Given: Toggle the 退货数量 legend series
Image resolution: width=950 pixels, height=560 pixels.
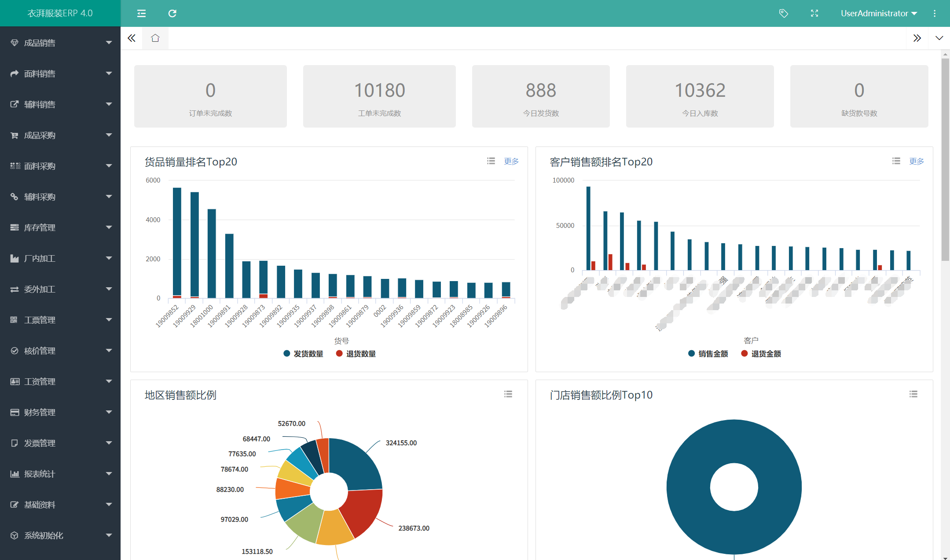Looking at the screenshot, I should [356, 354].
